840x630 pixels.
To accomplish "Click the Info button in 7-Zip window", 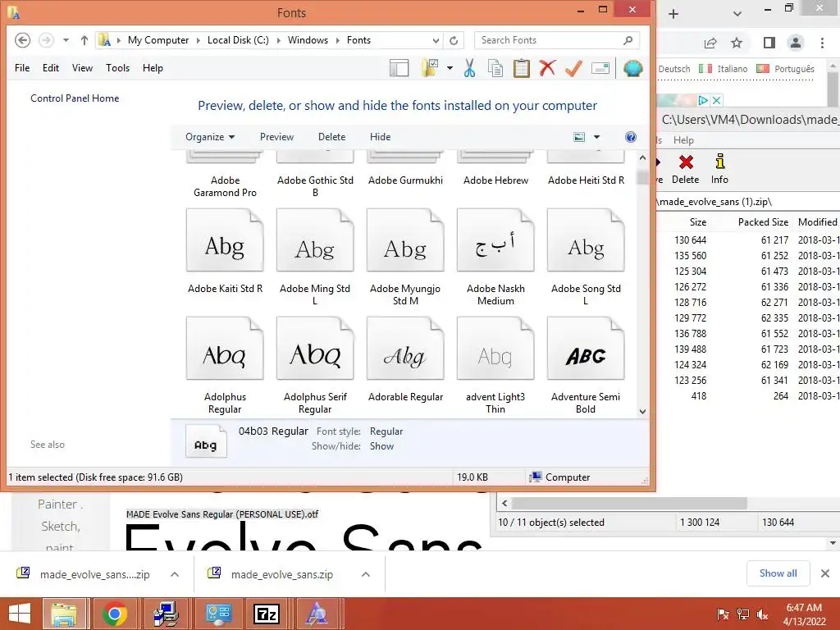I will point(719,169).
